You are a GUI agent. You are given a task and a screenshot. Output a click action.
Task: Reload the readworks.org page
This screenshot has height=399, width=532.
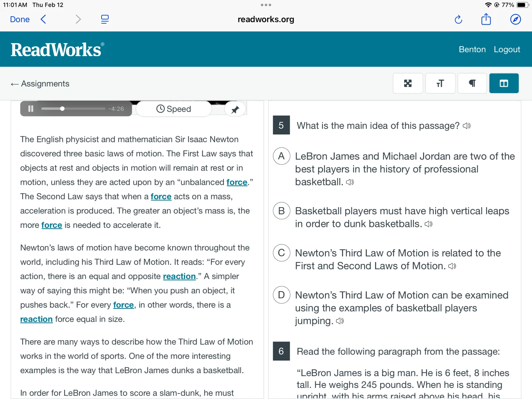click(x=458, y=19)
